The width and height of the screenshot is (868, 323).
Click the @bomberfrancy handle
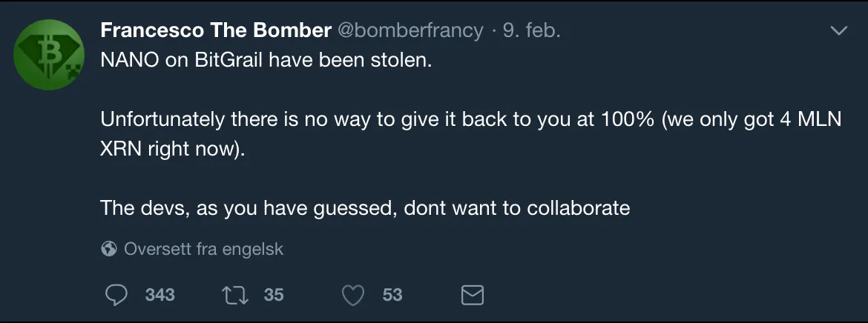[x=410, y=30]
